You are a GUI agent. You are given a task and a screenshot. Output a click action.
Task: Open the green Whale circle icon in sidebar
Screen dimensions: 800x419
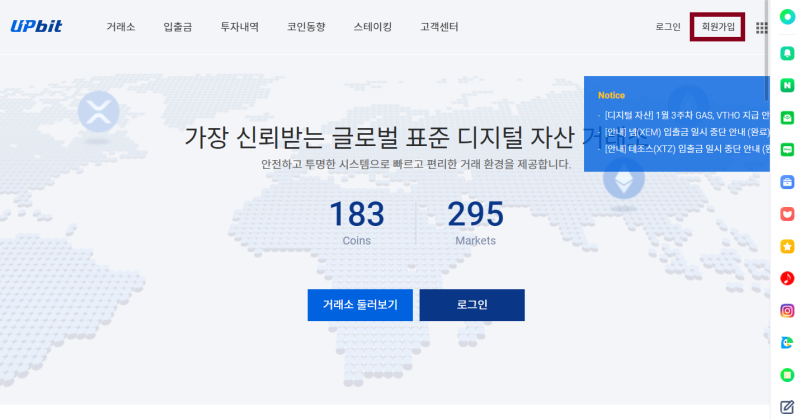click(x=787, y=17)
